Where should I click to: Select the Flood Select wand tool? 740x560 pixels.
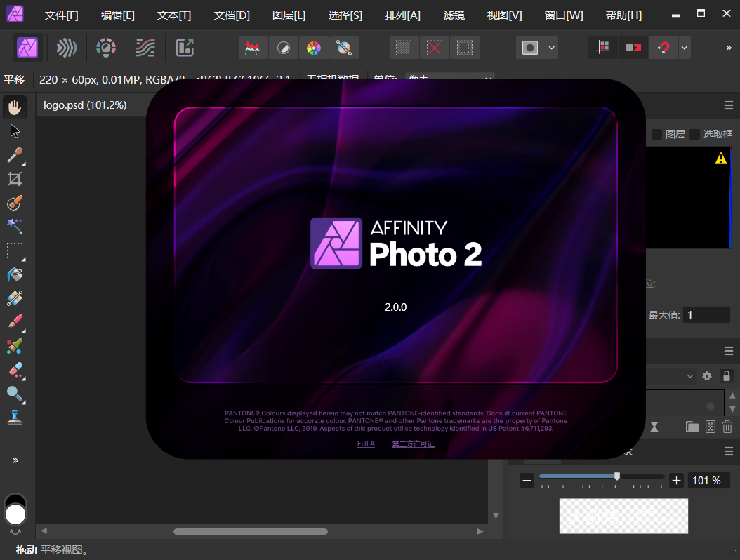tap(15, 227)
